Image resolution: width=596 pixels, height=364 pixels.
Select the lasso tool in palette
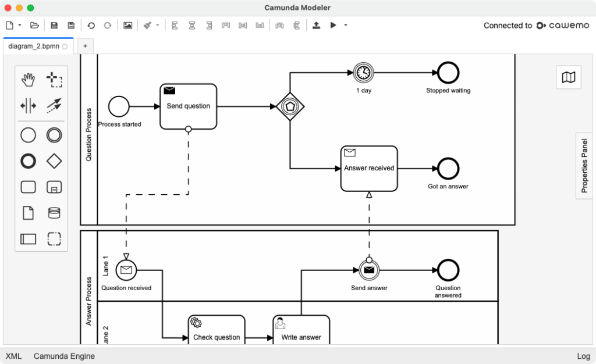54,80
